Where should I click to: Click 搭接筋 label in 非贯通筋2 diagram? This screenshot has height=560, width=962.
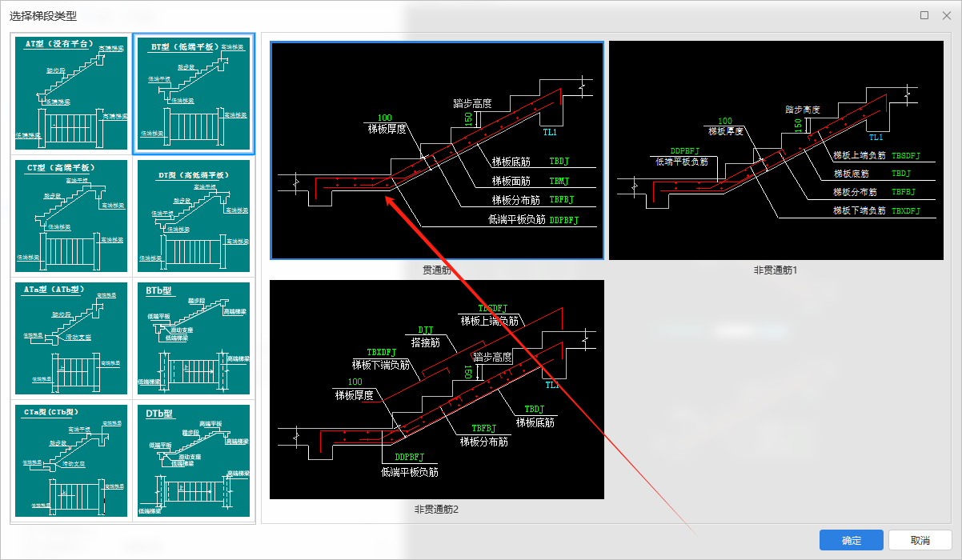425,342
